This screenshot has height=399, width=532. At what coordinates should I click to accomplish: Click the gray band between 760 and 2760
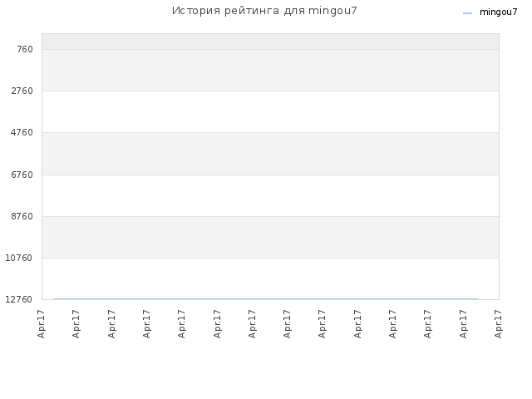click(x=270, y=70)
